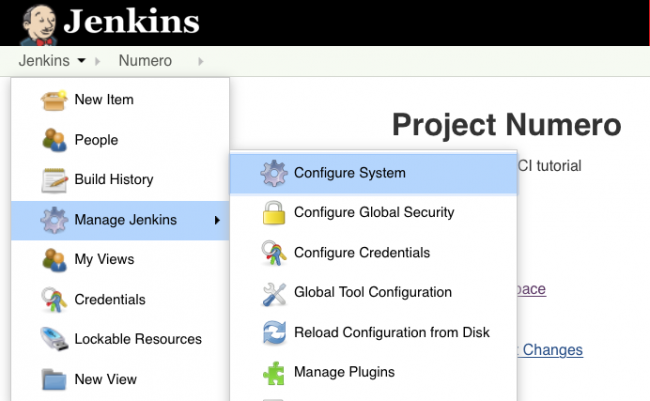Click the Configure Global Security padlock icon
The width and height of the screenshot is (650, 401).
coord(274,213)
